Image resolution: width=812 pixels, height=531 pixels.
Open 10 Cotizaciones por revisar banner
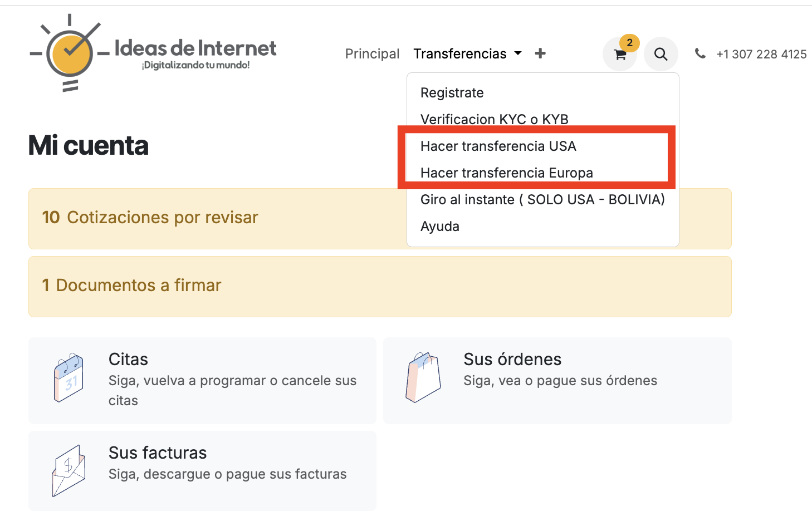[150, 218]
